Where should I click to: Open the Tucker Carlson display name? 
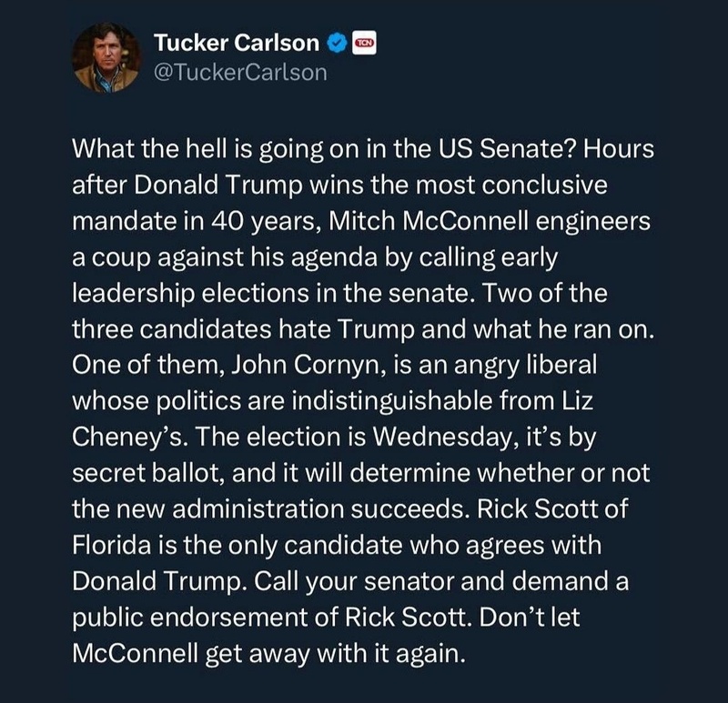pyautogui.click(x=237, y=43)
